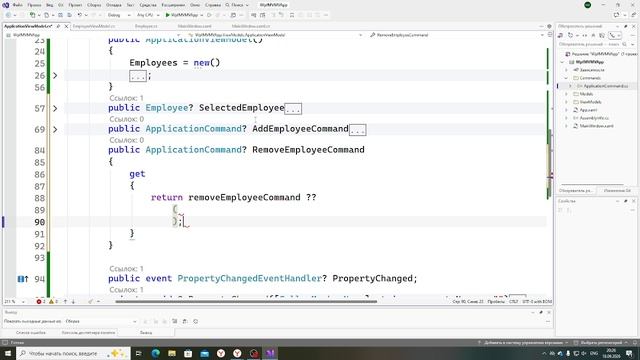Screen dimensions: 640x360
Task: Click the toggle word wrap icon in Output panel
Action: 185,321
